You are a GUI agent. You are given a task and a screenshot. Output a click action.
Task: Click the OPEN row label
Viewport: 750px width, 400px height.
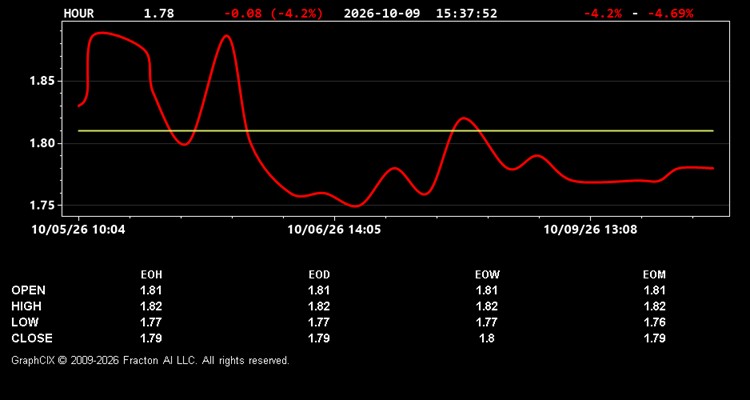pos(29,290)
